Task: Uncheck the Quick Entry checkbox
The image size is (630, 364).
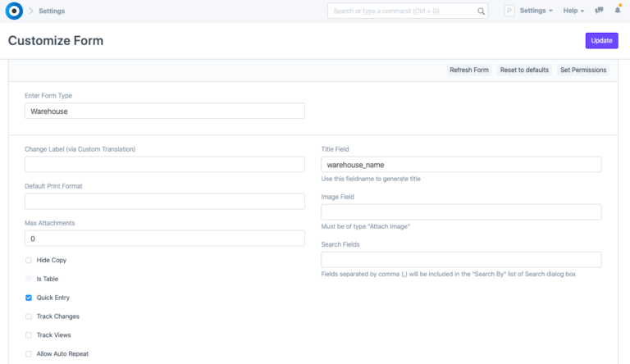Action: pyautogui.click(x=29, y=298)
